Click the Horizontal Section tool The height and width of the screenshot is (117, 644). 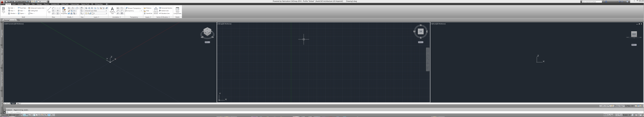point(166,8)
